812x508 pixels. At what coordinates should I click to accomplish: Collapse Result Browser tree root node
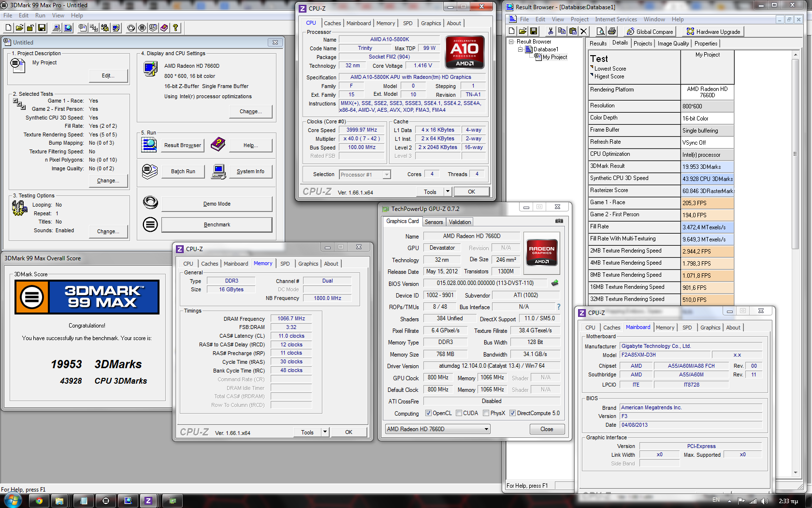tap(511, 42)
